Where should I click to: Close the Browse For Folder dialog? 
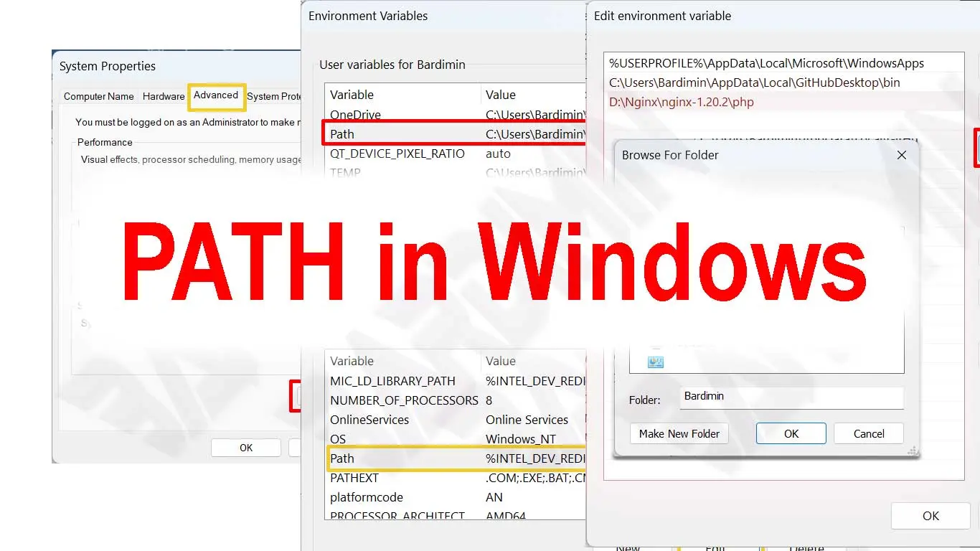902,155
